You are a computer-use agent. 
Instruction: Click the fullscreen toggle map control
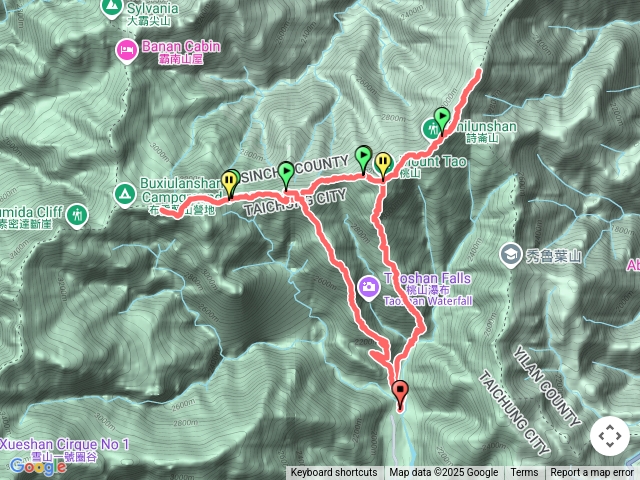(609, 436)
